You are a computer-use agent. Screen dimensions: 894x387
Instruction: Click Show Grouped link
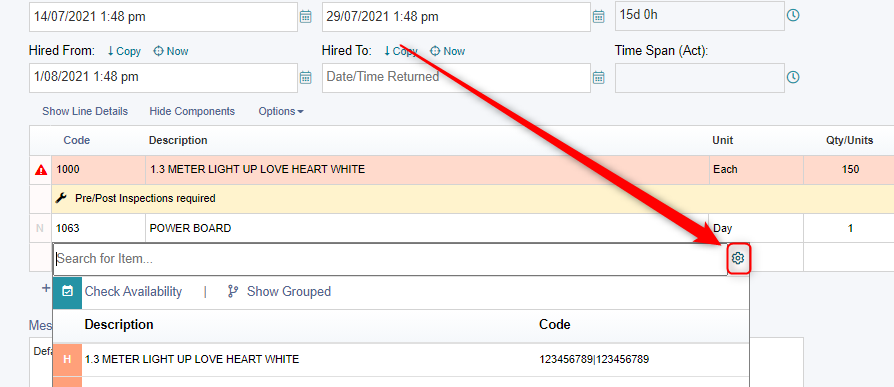tap(288, 292)
